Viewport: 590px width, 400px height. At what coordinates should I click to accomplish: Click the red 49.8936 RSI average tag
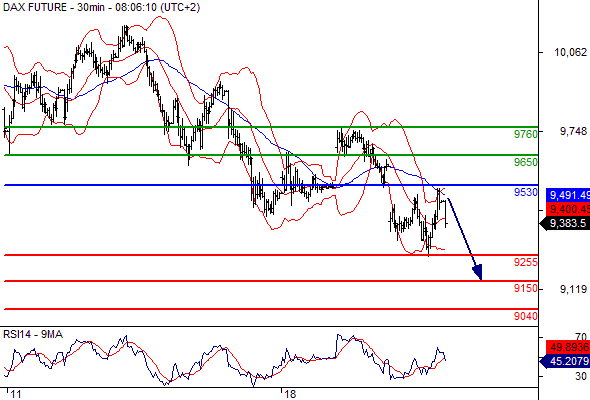pos(568,347)
